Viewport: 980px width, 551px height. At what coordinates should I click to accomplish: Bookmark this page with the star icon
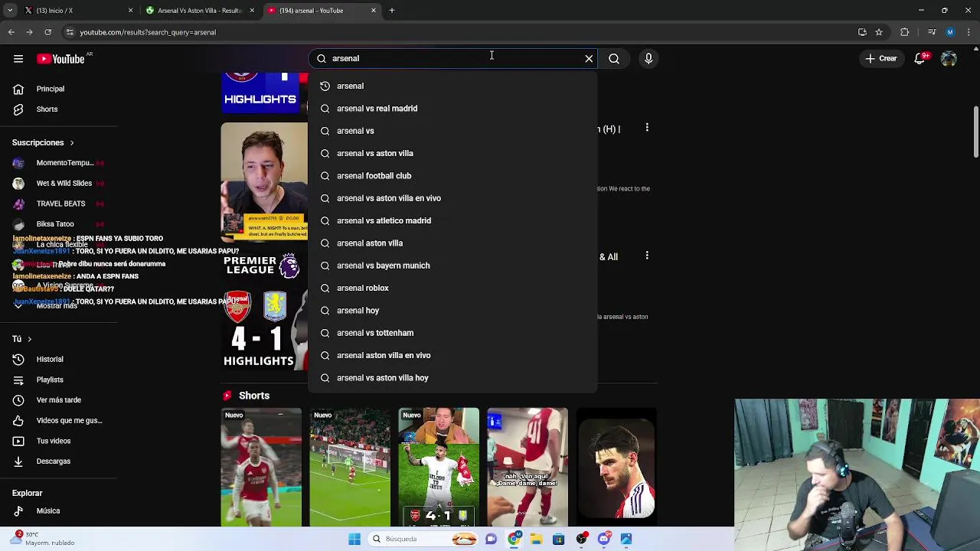pos(879,32)
